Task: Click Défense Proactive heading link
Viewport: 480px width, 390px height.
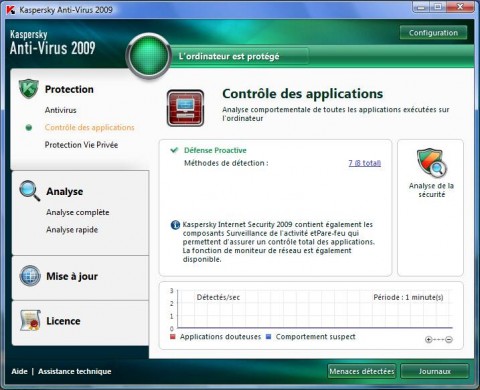Action: tap(215, 150)
